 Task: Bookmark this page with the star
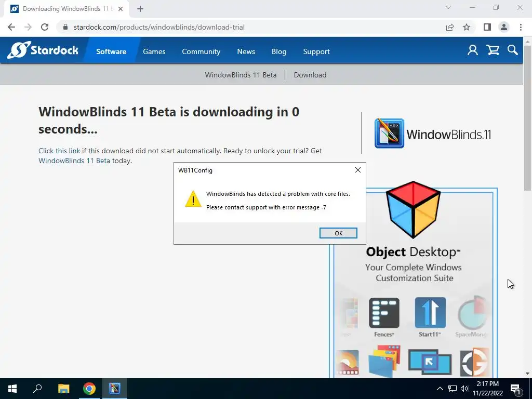(467, 27)
